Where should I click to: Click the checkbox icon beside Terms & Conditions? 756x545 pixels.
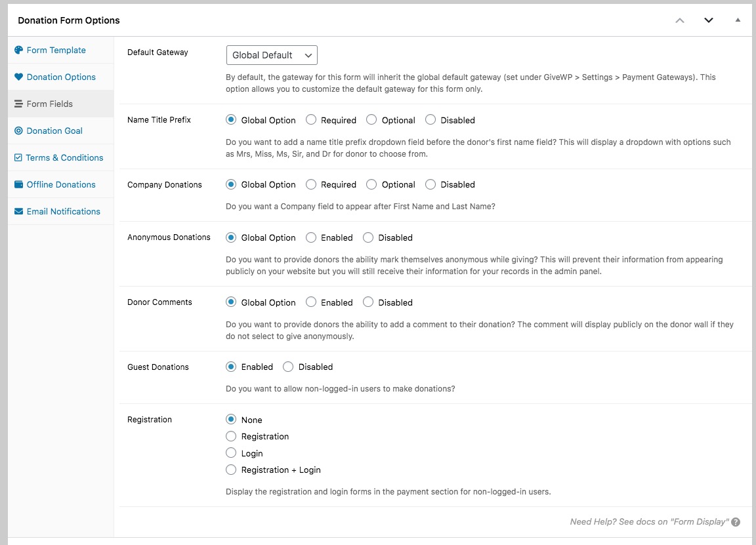pos(18,157)
